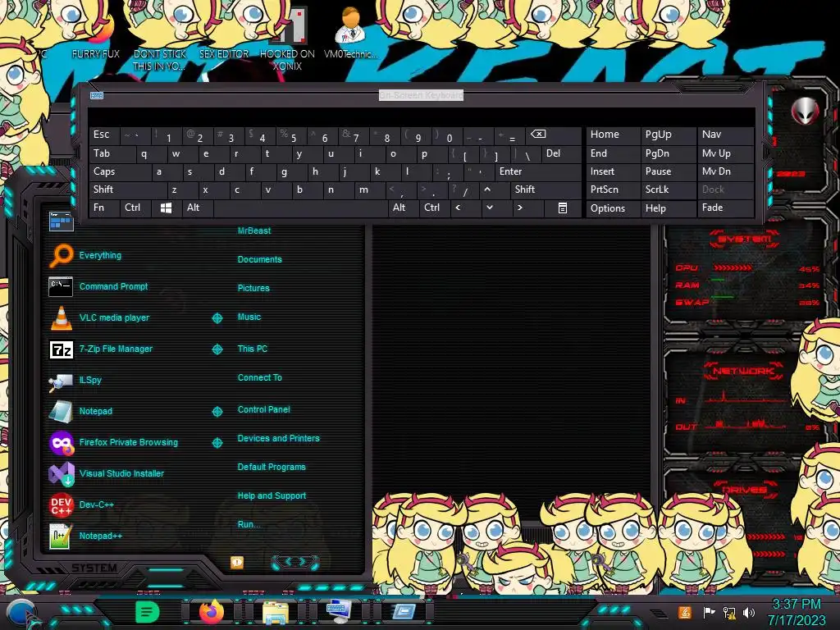Select On-Screen Keyboard taskbar icon
The height and width of the screenshot is (630, 840).
(x=339, y=612)
